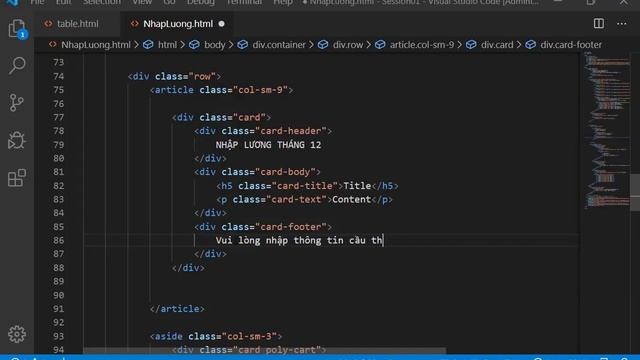
Task: Open the div.card breadcrumb segment
Action: pyautogui.click(x=497, y=44)
